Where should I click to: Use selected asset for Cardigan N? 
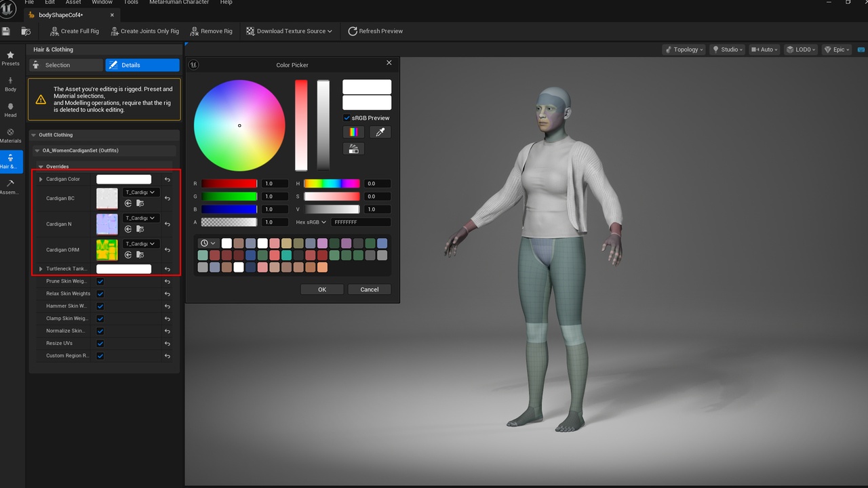point(128,228)
